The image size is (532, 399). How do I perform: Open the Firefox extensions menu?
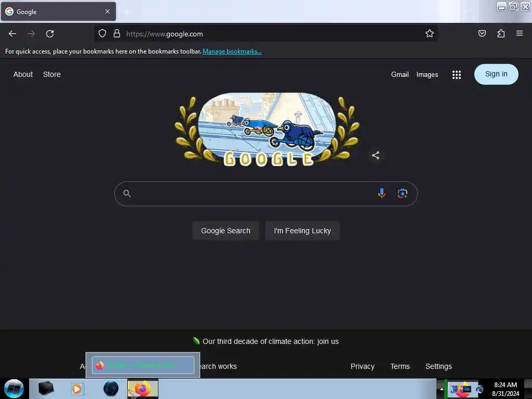pyautogui.click(x=501, y=33)
